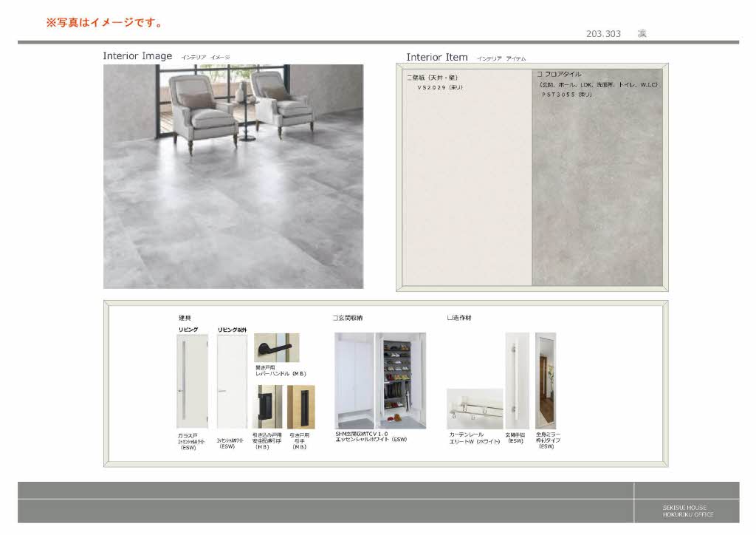
Task: Click the interior room photo with armchairs
Action: (233, 176)
